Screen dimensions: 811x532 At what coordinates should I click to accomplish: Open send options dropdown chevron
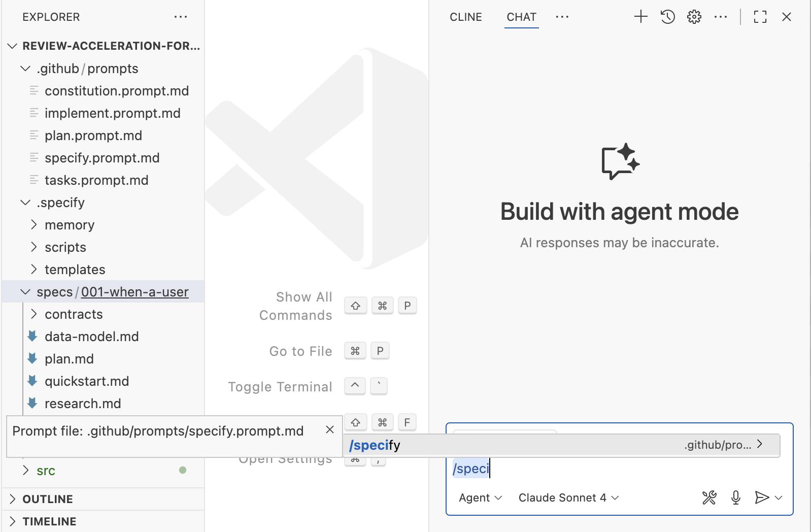click(779, 497)
